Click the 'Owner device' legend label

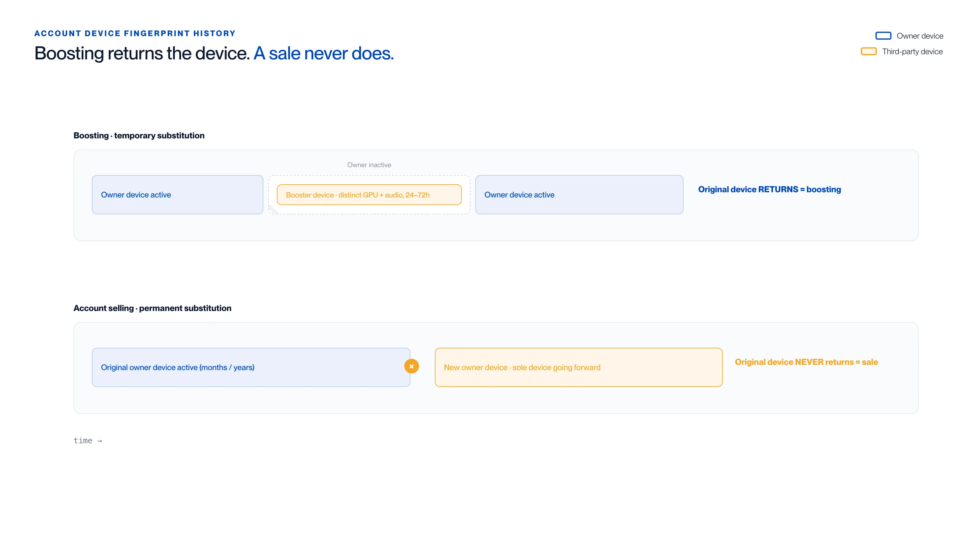[920, 36]
